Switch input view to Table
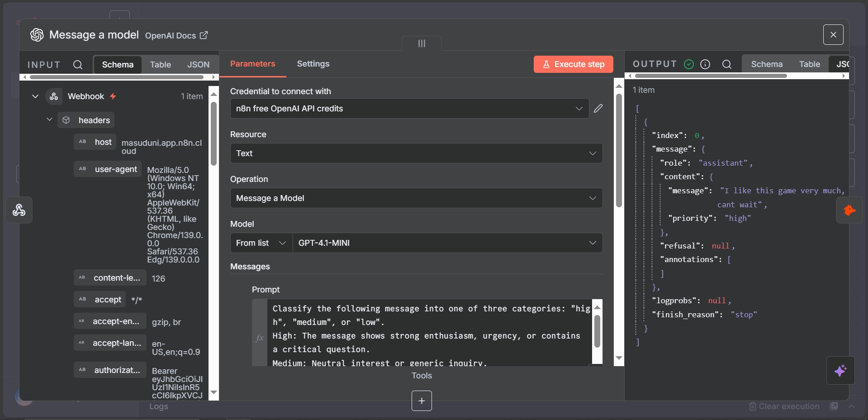Viewport: 868px width, 420px height. [x=161, y=65]
